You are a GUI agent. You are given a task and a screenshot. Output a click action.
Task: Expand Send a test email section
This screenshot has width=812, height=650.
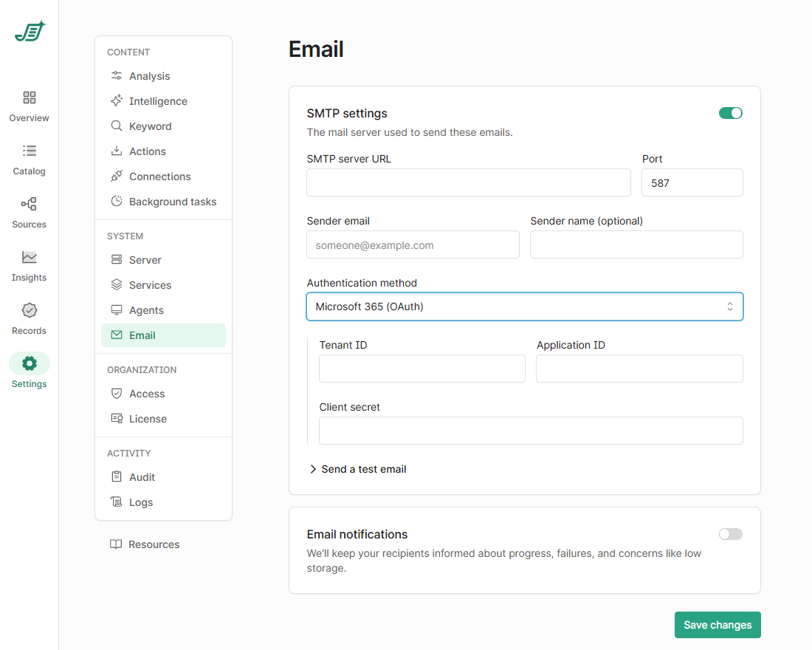pyautogui.click(x=358, y=469)
